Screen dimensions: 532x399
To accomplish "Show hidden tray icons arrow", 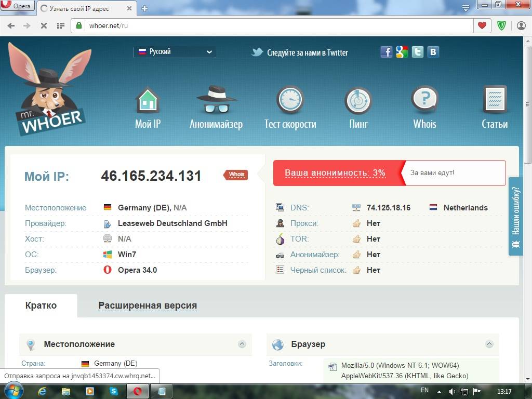I will pyautogui.click(x=440, y=392).
